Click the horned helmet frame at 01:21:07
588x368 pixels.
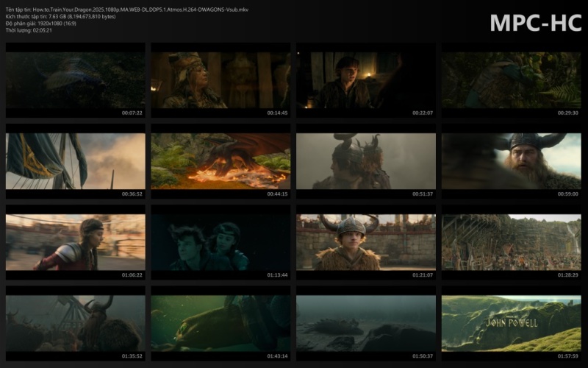click(x=366, y=242)
